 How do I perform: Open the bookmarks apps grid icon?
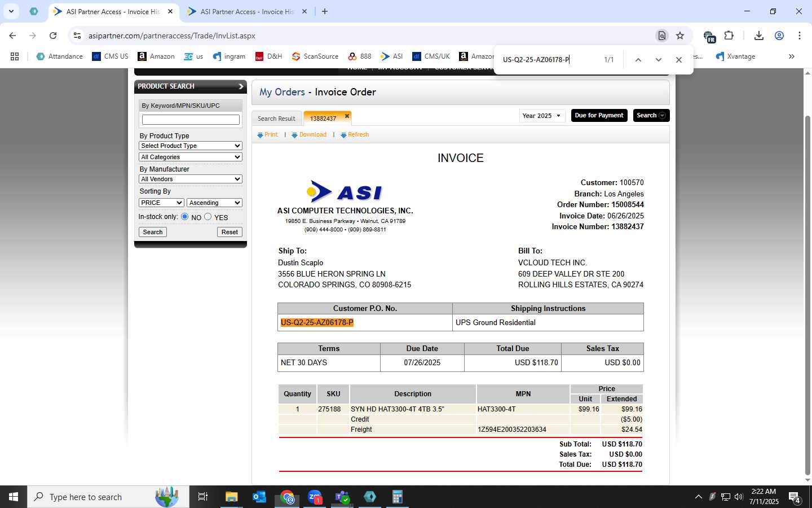click(x=15, y=56)
